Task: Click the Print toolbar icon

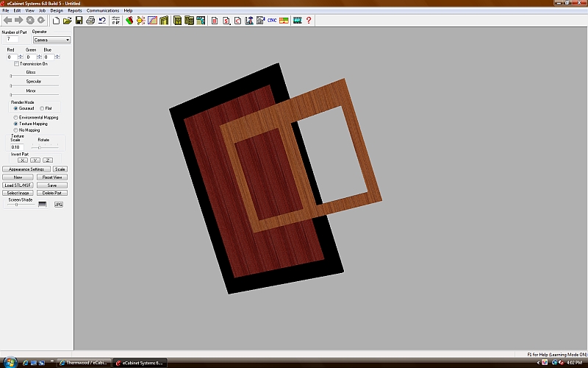Action: coord(90,21)
